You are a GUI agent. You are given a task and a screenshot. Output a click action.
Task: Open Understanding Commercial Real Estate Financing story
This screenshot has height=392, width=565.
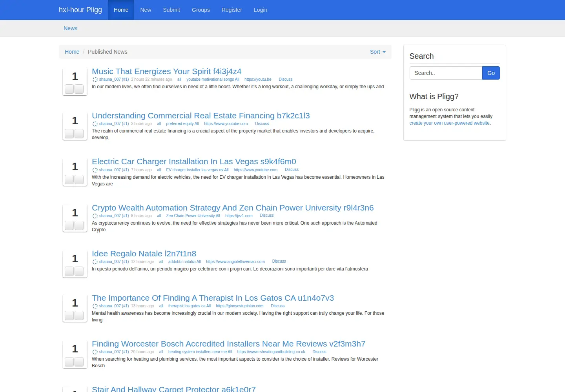click(x=201, y=116)
